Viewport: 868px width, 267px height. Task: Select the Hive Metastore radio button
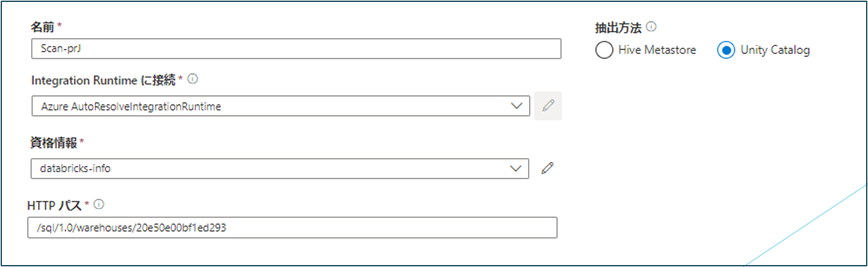(x=604, y=50)
